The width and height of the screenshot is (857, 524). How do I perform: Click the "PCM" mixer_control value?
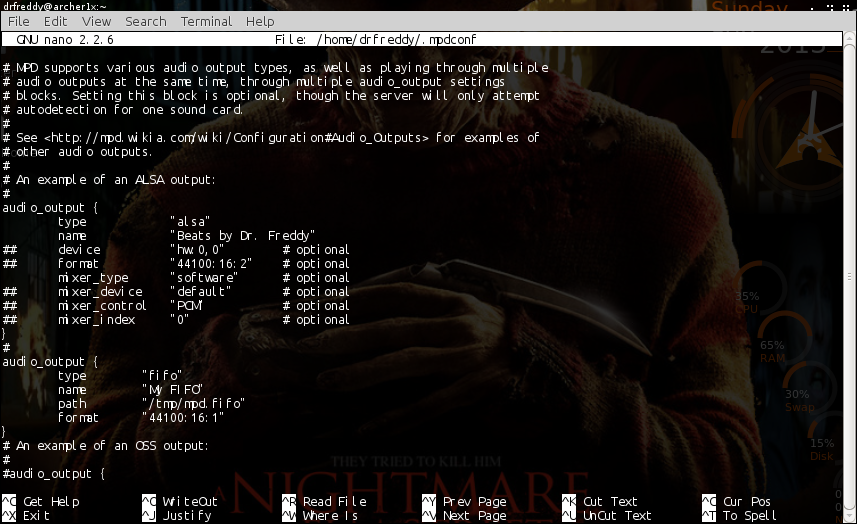pyautogui.click(x=186, y=305)
